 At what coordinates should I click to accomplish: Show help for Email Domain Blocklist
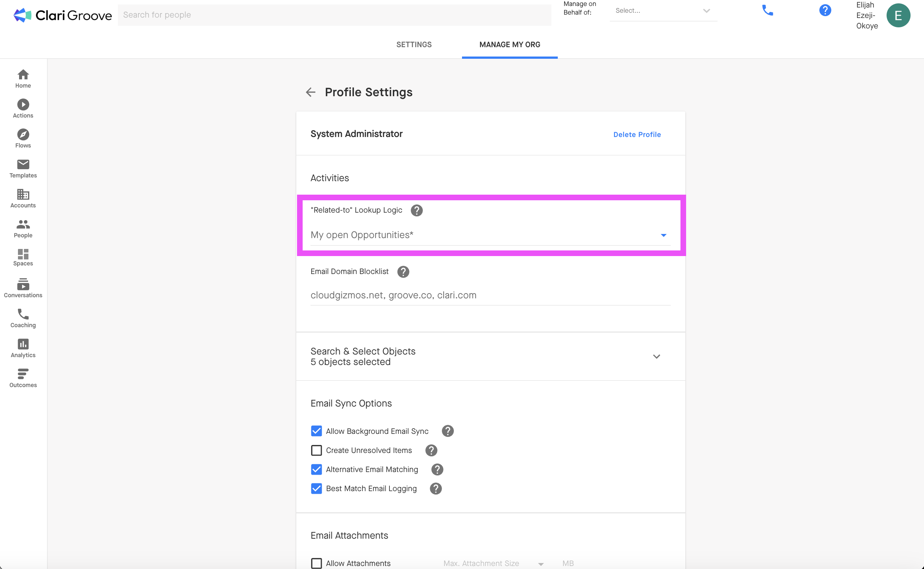pos(403,272)
